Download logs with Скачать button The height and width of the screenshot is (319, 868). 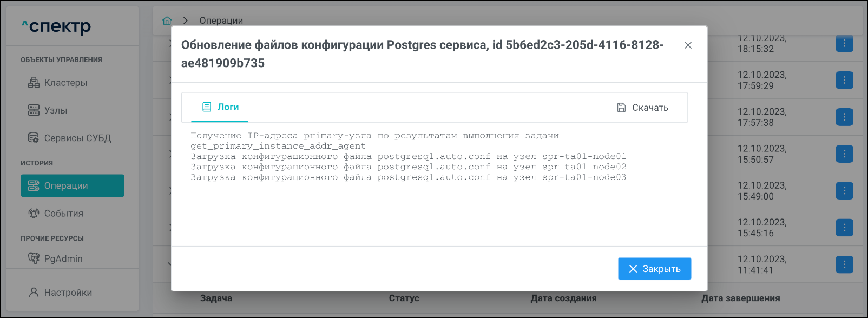click(643, 108)
